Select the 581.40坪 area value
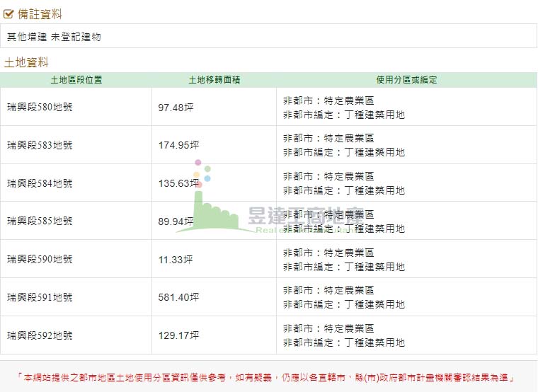The width and height of the screenshot is (538, 392). pyautogui.click(x=178, y=297)
